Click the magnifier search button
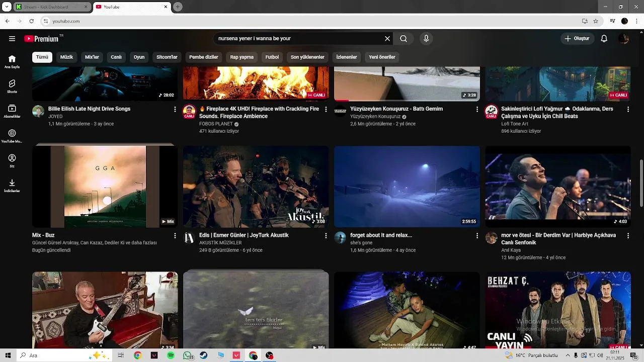 click(x=404, y=39)
